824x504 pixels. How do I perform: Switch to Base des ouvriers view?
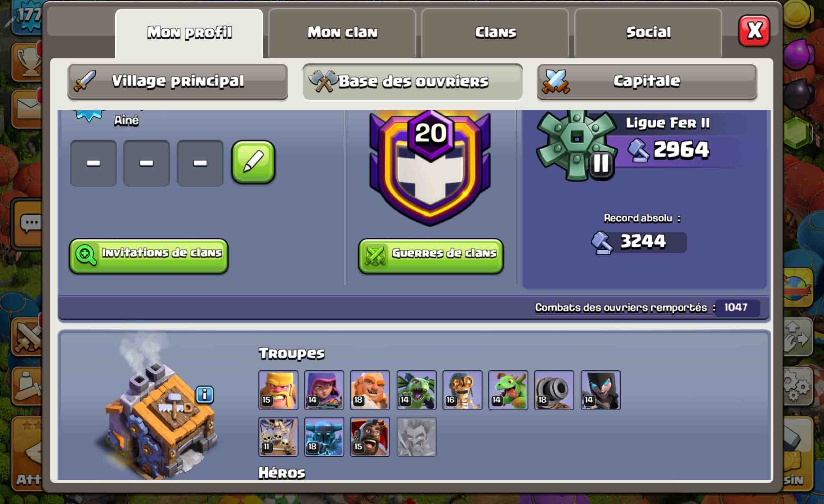tap(412, 82)
